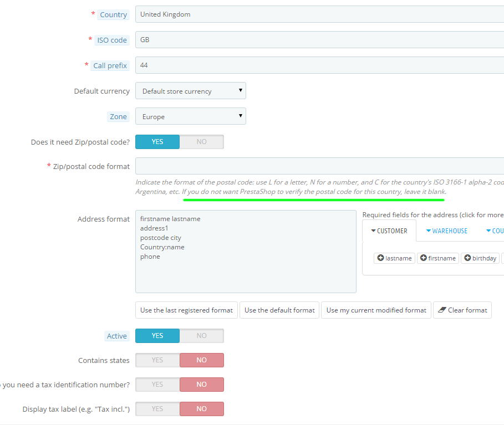Click the Zone label
504x425 pixels.
[118, 116]
